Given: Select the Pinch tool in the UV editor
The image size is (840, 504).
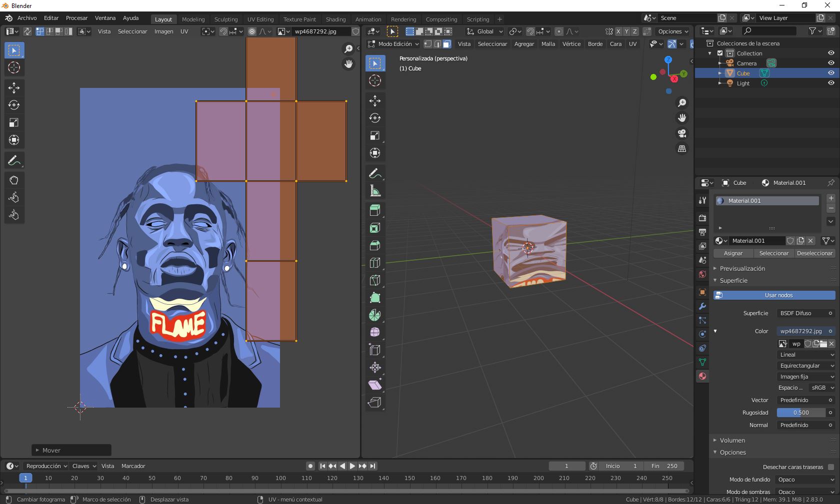Looking at the screenshot, I should [x=14, y=215].
